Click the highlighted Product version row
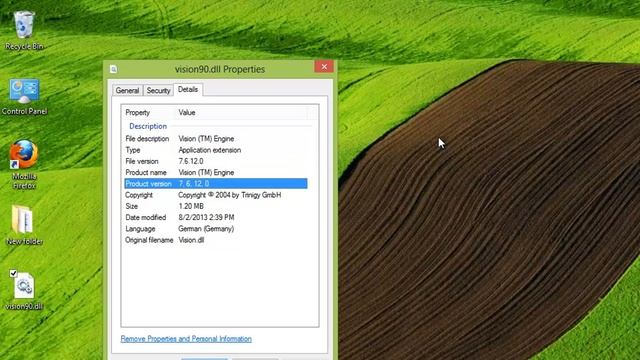640x360 pixels. pyautogui.click(x=216, y=184)
